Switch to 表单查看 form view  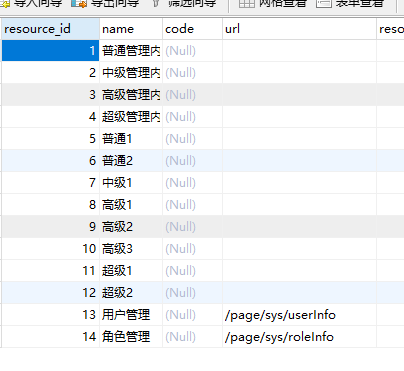click(x=350, y=3)
